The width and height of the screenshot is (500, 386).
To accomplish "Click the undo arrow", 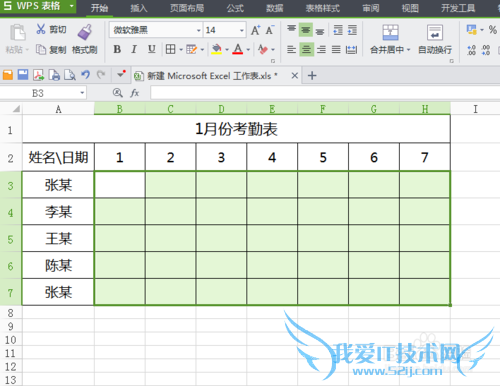I will tap(86, 75).
